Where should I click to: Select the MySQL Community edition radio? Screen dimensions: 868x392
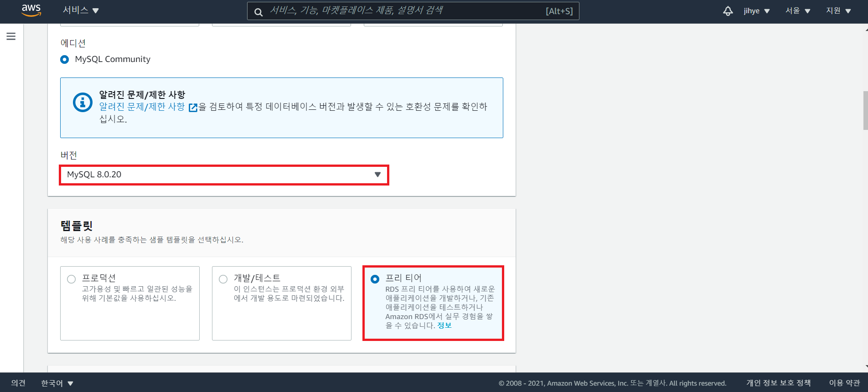(65, 59)
